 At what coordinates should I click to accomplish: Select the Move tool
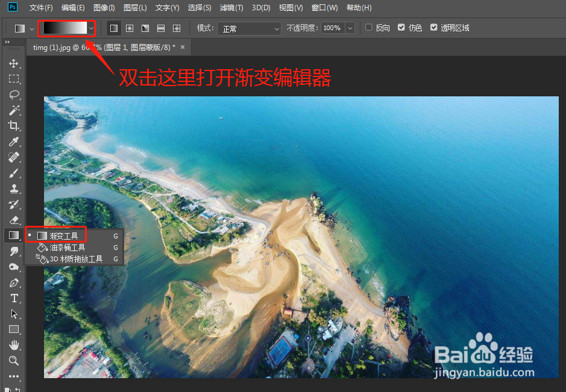tap(14, 63)
